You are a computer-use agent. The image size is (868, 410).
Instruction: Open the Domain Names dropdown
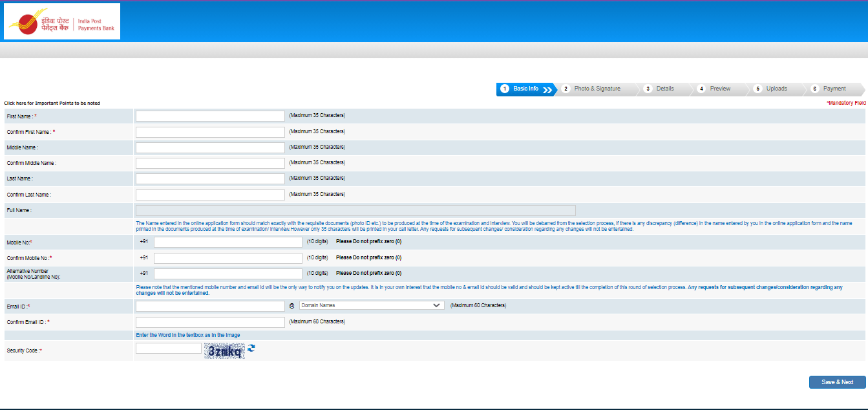pos(371,305)
